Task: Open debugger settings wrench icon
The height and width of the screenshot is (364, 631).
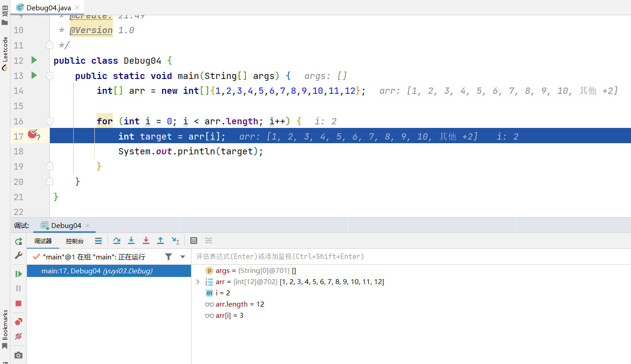Action: (x=18, y=255)
